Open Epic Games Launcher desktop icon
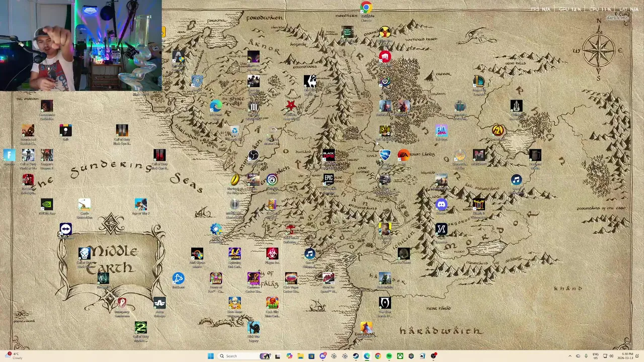Image resolution: width=644 pixels, height=362 pixels. [x=329, y=180]
